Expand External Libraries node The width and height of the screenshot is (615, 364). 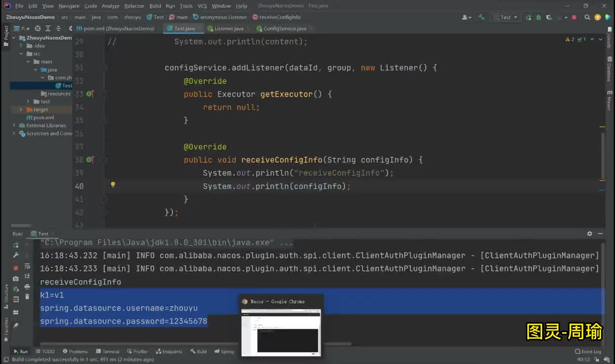(14, 125)
